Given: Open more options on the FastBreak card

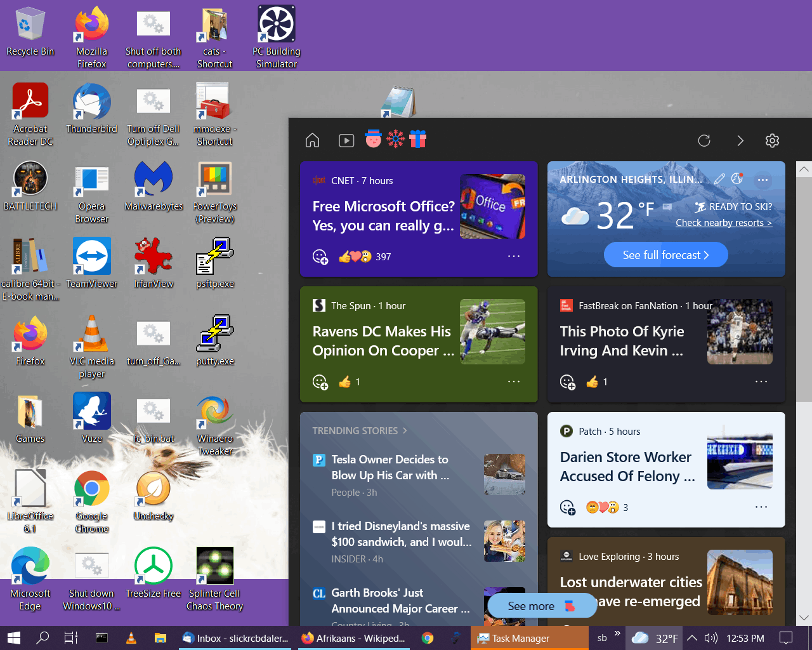Looking at the screenshot, I should (x=761, y=381).
